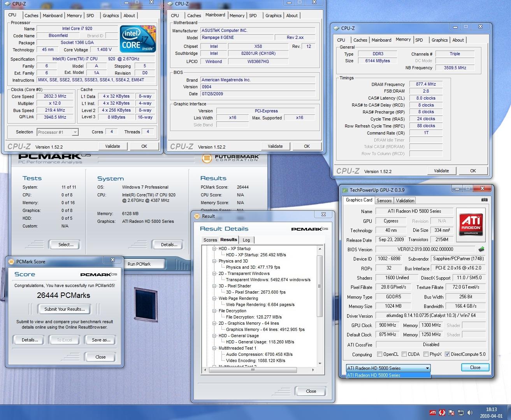Viewport: 511px width, 420px height.
Task: Collapse the 2D - Graphics Memory node
Action: point(214,323)
